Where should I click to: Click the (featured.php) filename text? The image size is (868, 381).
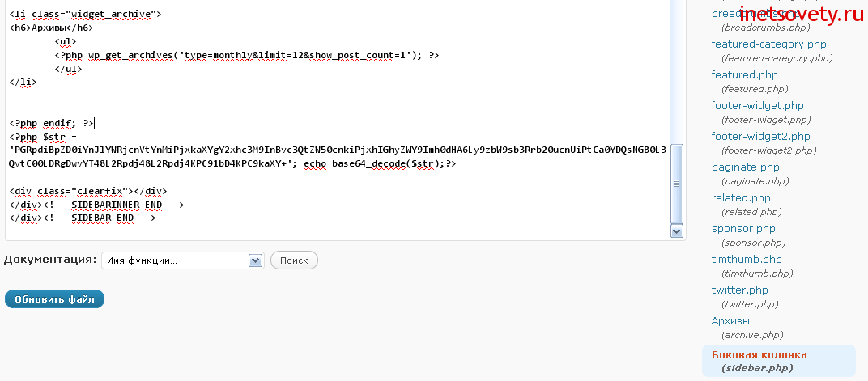click(755, 88)
